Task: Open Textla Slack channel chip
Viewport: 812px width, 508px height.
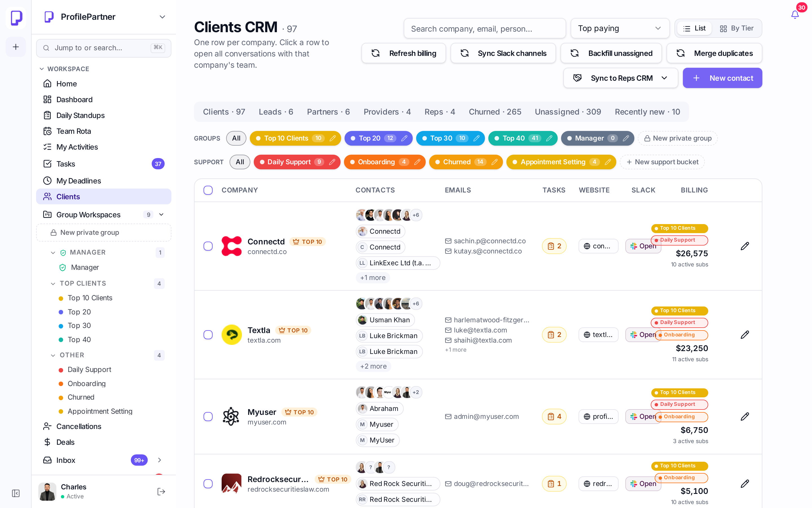Action: click(643, 335)
